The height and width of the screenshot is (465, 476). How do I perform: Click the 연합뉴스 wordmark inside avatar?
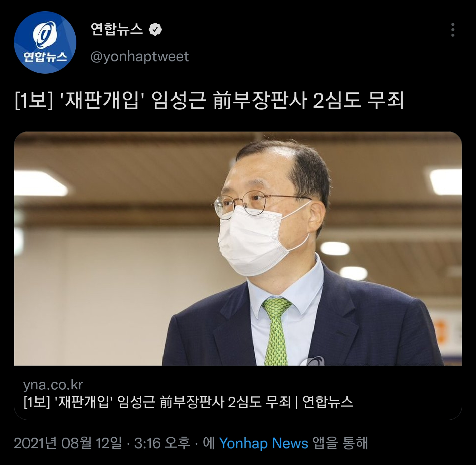[x=45, y=57]
